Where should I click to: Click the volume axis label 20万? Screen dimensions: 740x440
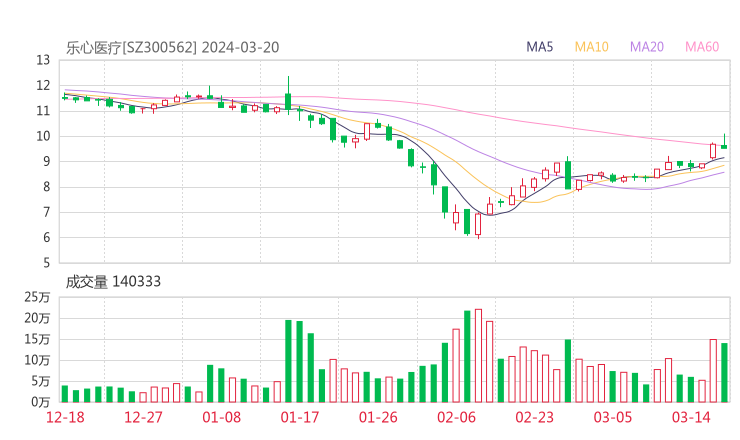[x=37, y=318]
